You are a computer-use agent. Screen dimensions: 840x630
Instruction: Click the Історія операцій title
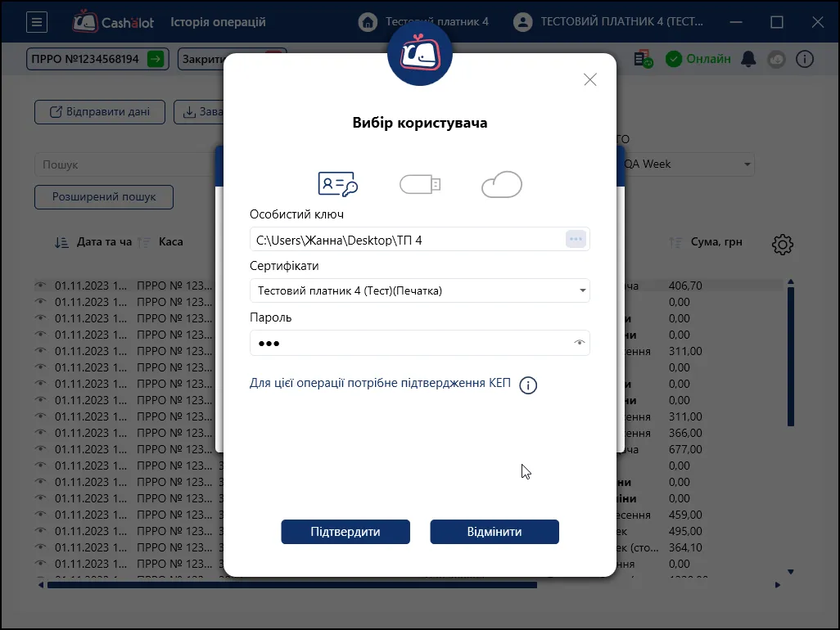[x=218, y=22]
